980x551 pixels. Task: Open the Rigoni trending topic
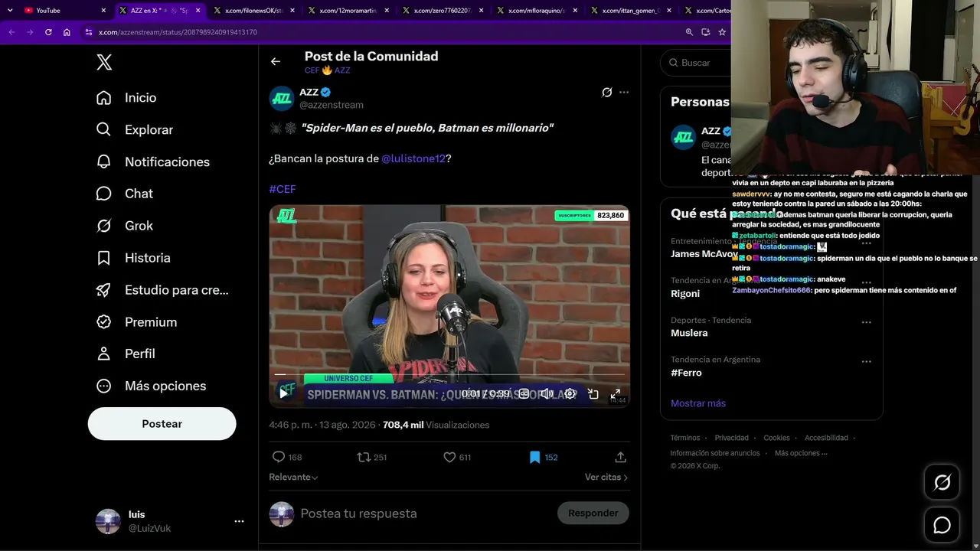(x=685, y=294)
